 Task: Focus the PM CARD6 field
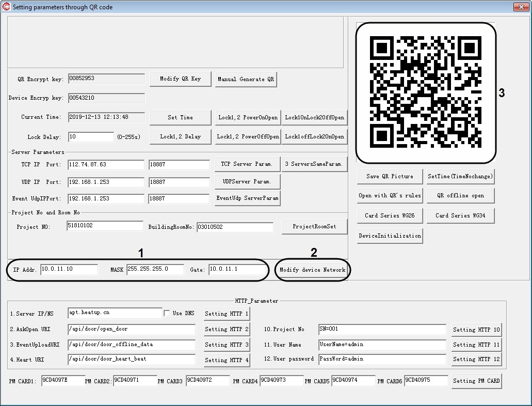pyautogui.click(x=426, y=381)
